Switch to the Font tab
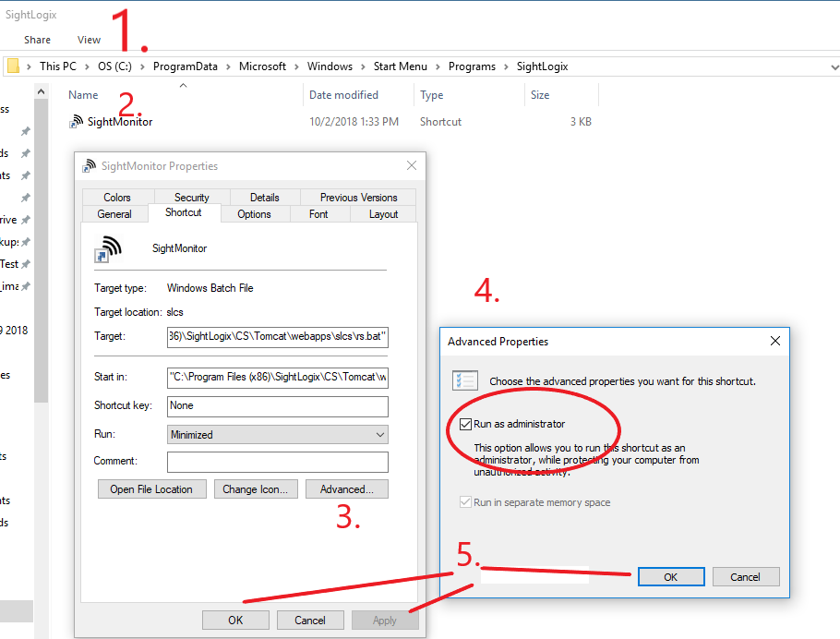 [318, 214]
